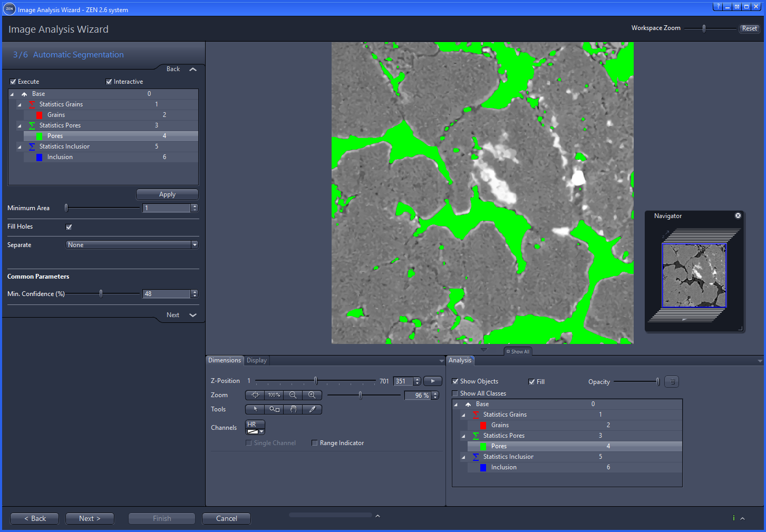
Task: Collapse the Statistics Pores tree branch
Action: click(20, 125)
